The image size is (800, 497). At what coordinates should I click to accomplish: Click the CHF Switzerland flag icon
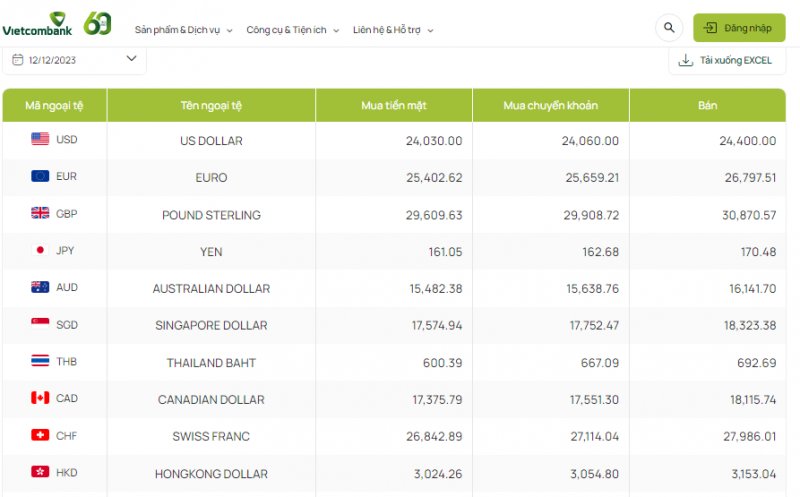[40, 436]
